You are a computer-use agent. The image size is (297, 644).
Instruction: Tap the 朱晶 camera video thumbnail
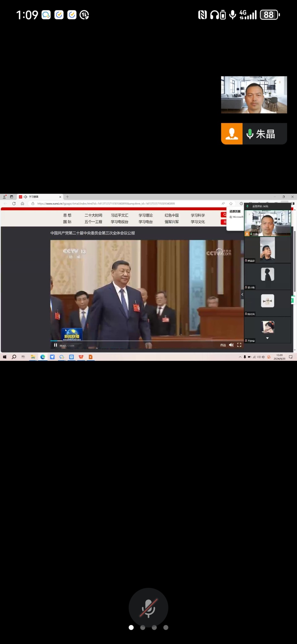(x=254, y=95)
